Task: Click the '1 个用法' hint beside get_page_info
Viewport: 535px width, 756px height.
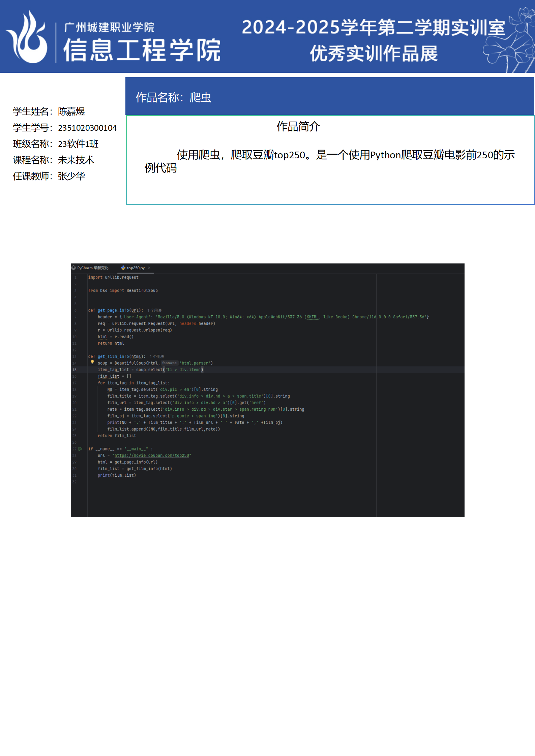Action: pyautogui.click(x=154, y=310)
